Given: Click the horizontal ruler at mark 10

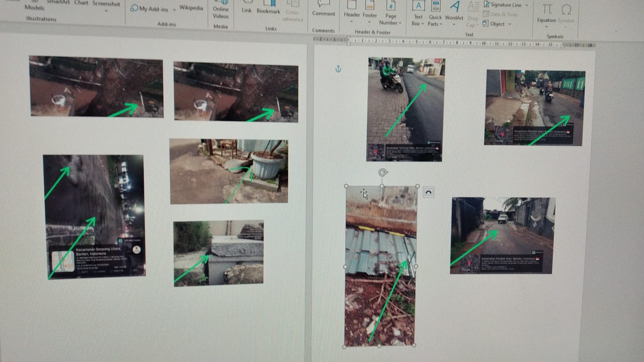Looking at the screenshot, I should pos(483,43).
